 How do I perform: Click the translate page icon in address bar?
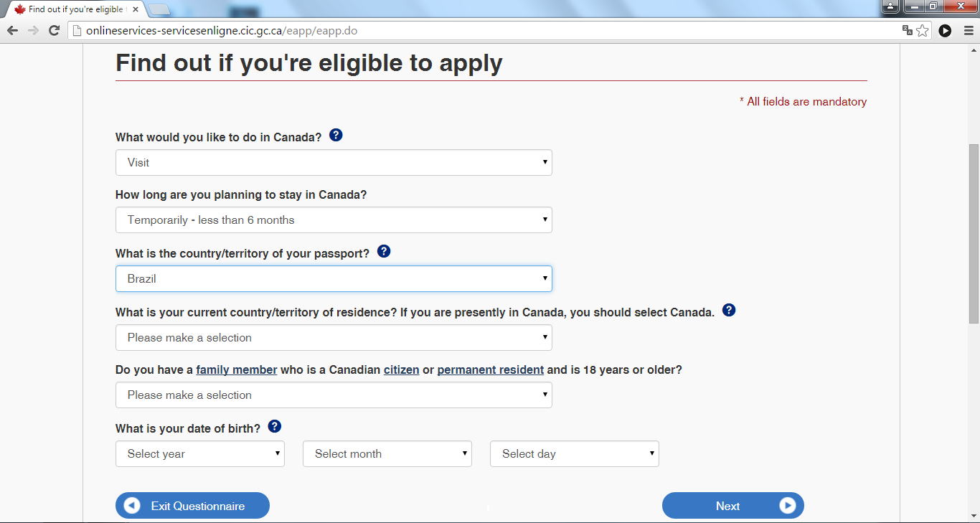908,31
